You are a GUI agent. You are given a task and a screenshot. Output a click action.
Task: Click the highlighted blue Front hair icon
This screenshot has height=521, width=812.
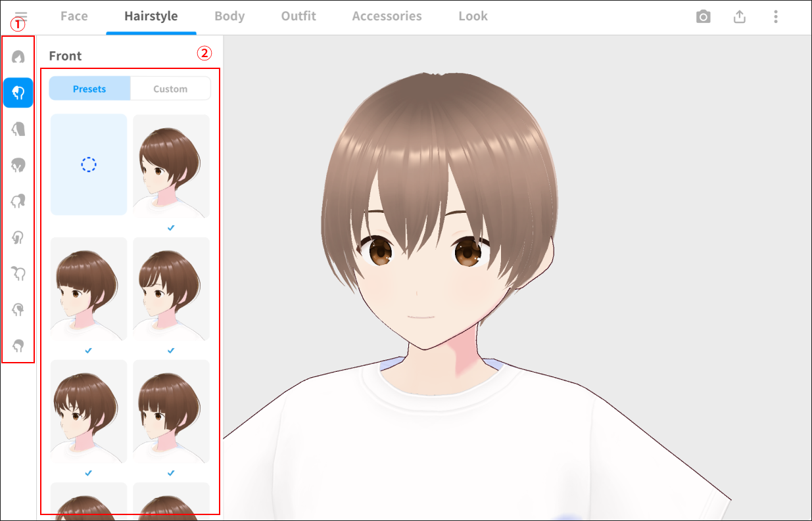(x=18, y=93)
